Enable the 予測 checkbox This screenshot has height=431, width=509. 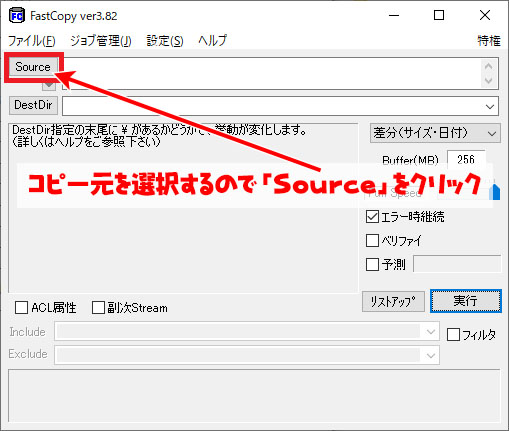coord(372,264)
